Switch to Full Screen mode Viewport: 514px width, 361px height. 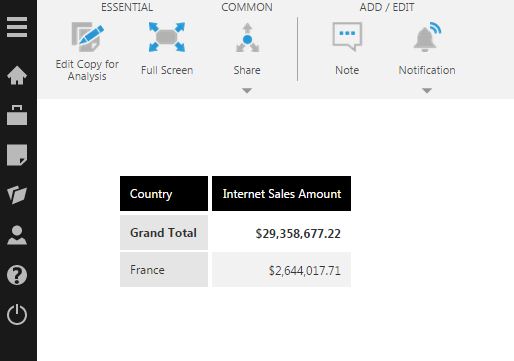point(167,49)
